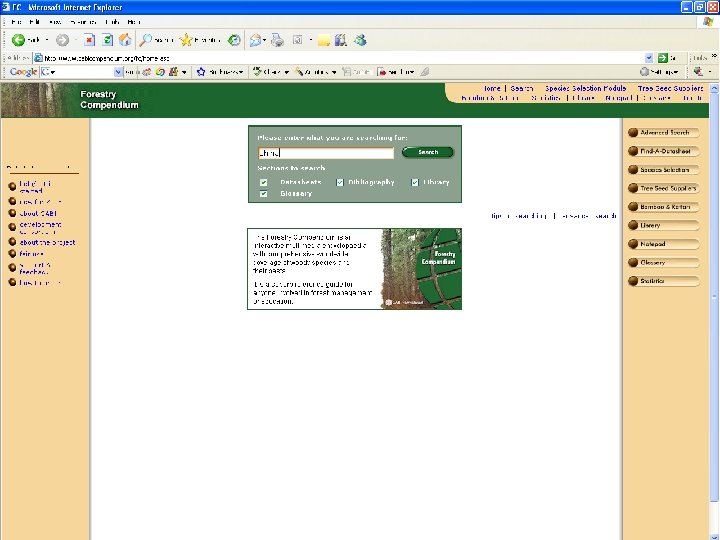Click the Google toolbar logo
720x540 pixels.
pos(23,72)
